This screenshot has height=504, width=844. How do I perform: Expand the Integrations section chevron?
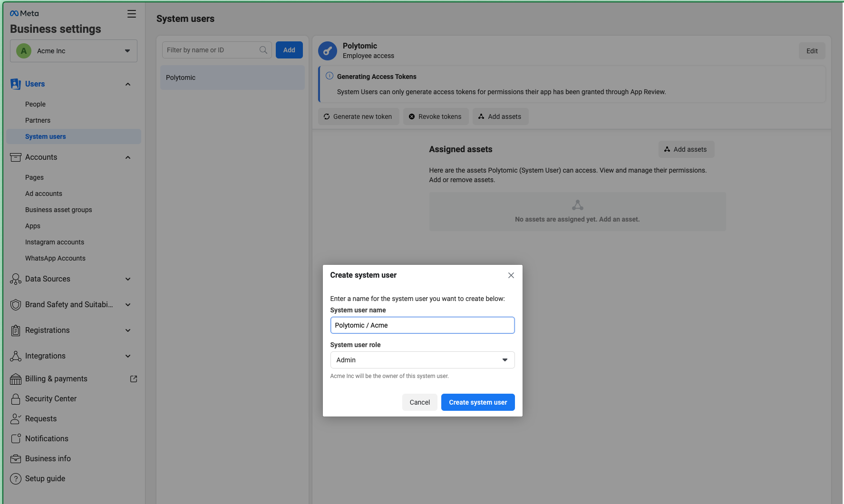tap(128, 356)
